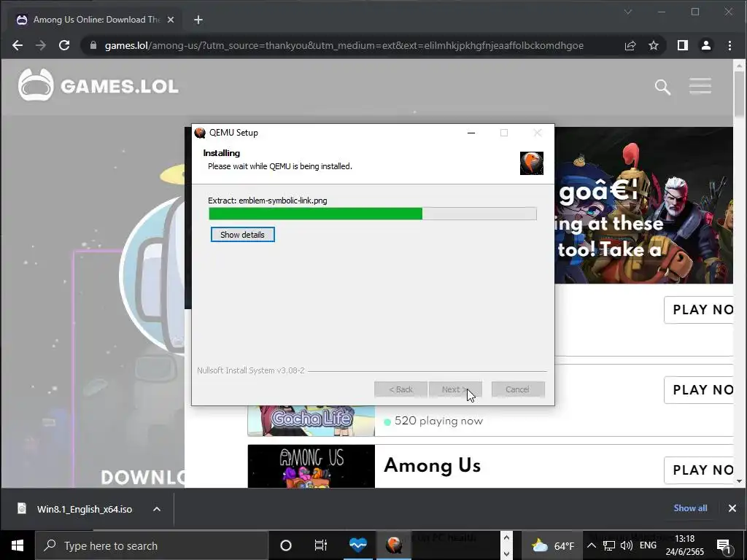Click the address bar URL field
The width and height of the screenshot is (747, 560).
[x=344, y=45]
